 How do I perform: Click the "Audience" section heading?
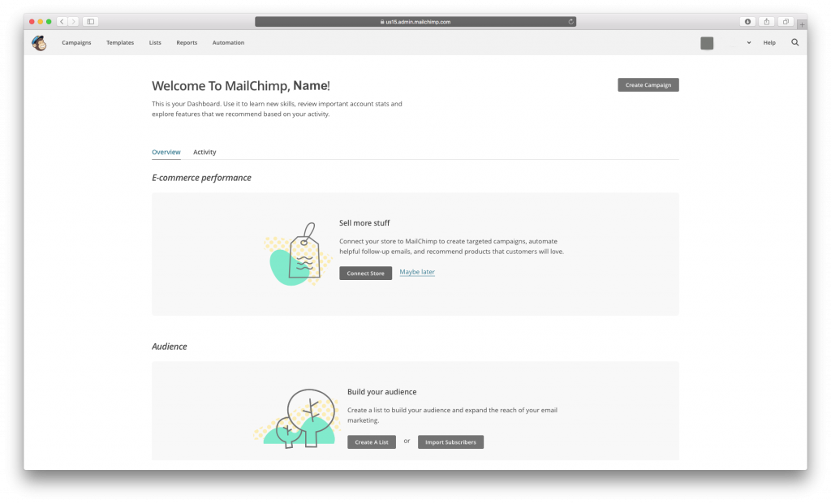(x=170, y=347)
